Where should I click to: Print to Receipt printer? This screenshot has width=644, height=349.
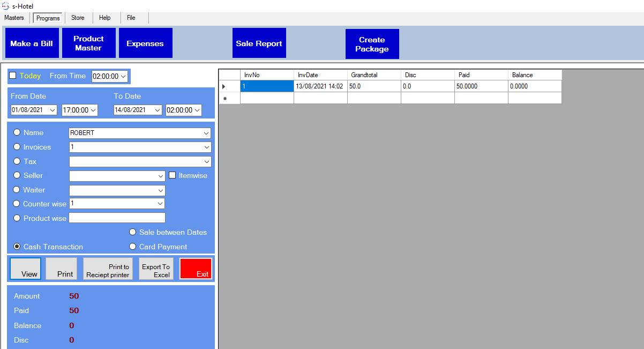pos(108,269)
